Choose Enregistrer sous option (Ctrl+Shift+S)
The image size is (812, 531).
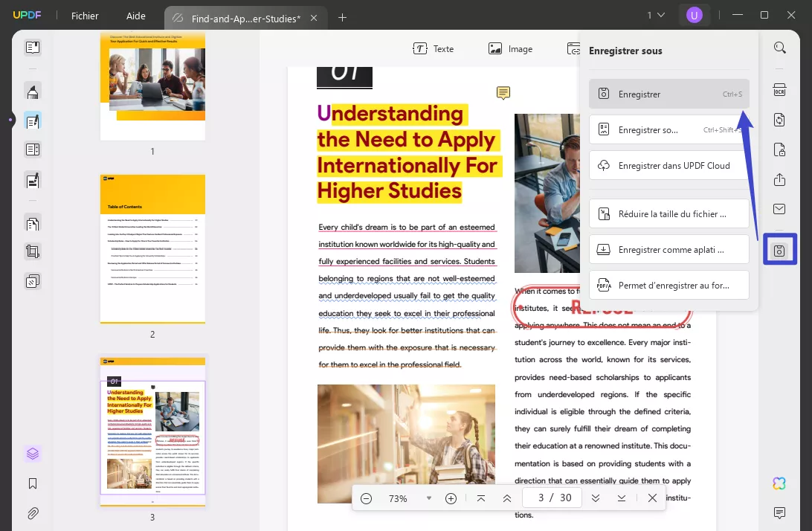[x=669, y=129]
